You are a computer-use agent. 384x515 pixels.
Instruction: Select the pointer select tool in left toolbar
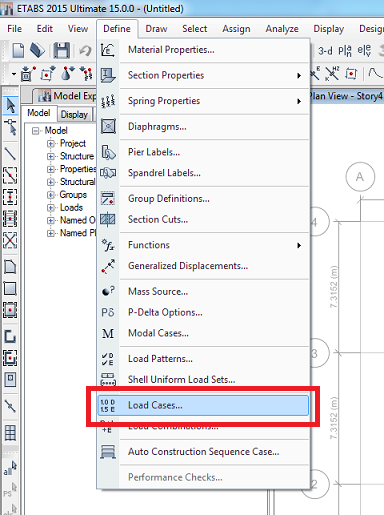10,105
